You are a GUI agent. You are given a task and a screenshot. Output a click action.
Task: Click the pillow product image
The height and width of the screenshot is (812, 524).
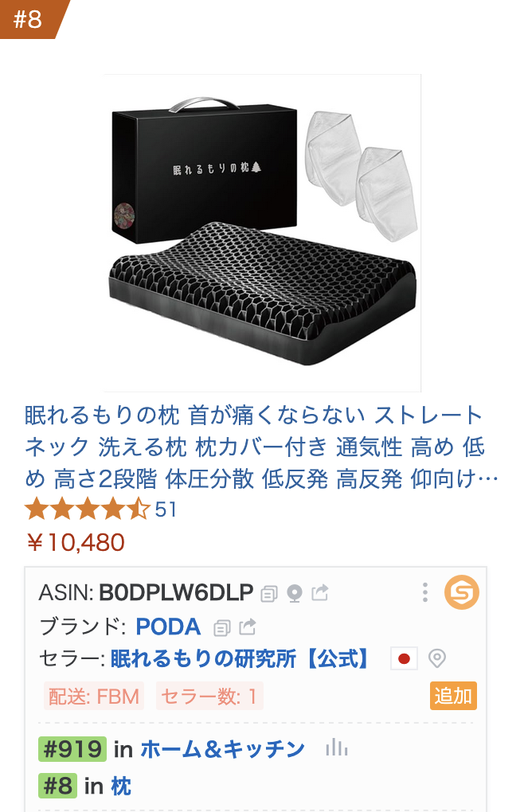pos(263,233)
